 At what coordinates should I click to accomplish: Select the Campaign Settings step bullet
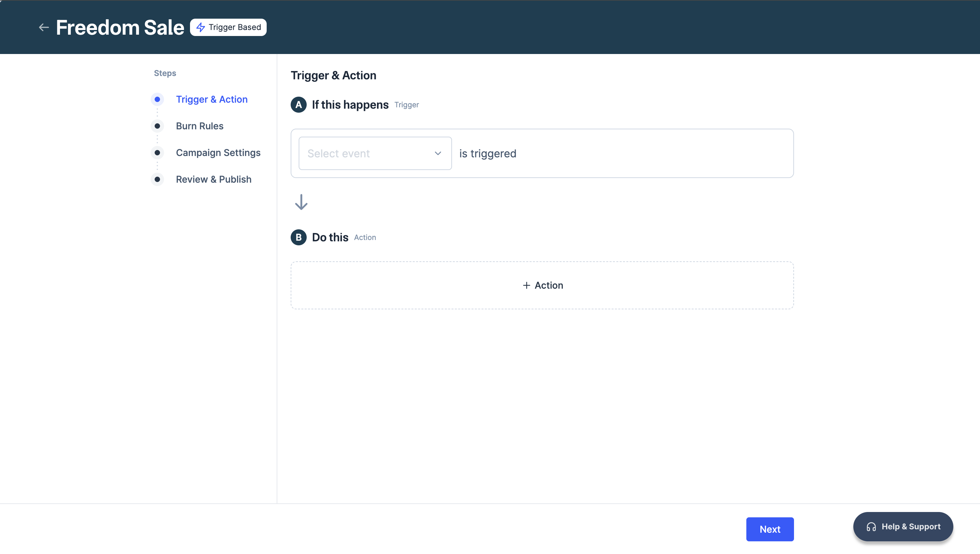click(x=157, y=153)
